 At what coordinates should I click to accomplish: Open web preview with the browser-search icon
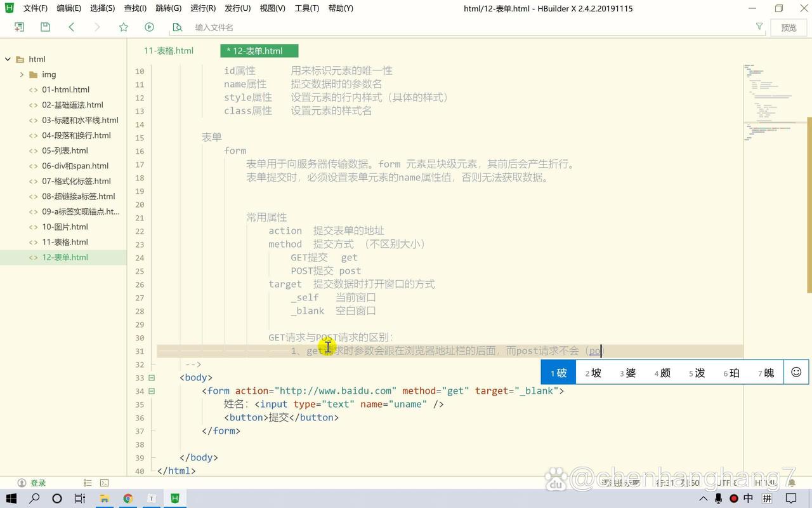click(x=177, y=27)
